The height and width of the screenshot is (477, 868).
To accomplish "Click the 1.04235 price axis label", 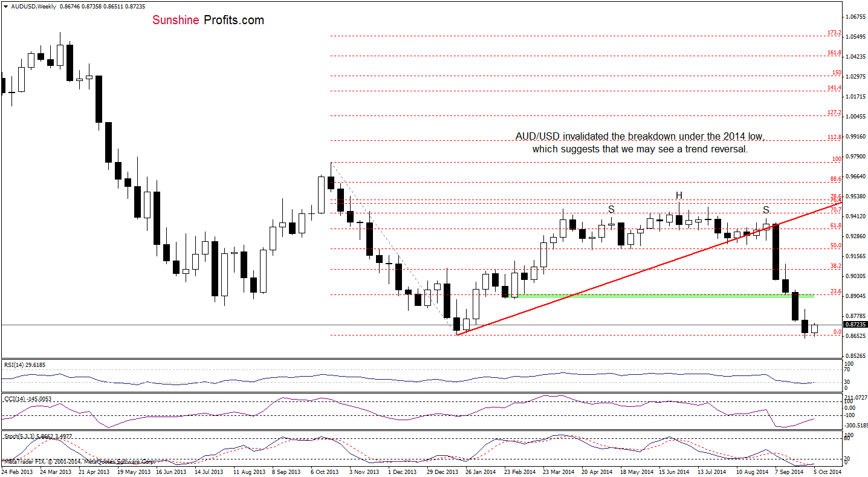I will click(x=855, y=57).
